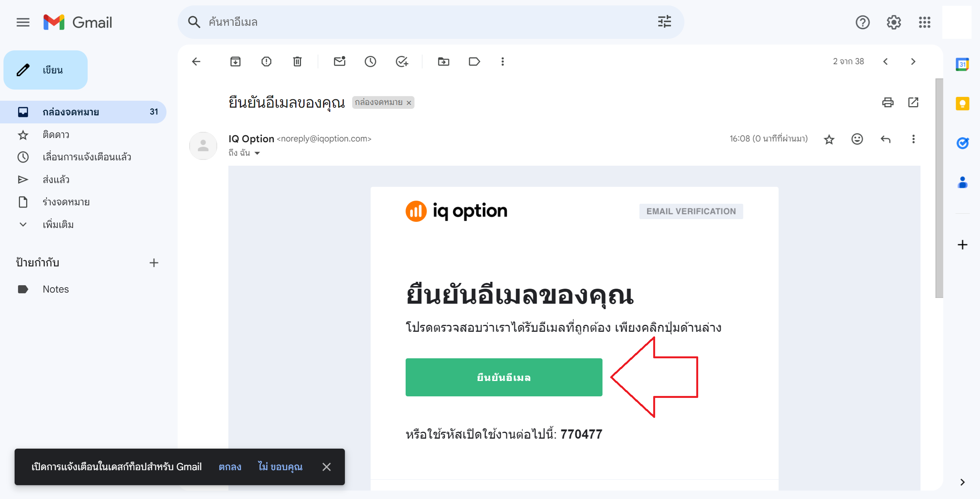Screen dimensions: 980x499
Task: Open email in a new window
Action: [x=913, y=102]
